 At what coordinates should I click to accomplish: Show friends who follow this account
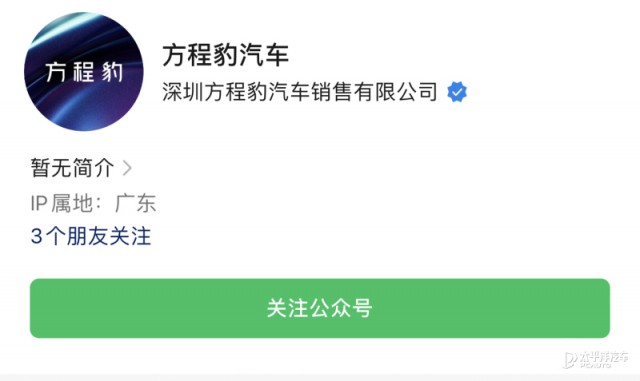point(91,236)
